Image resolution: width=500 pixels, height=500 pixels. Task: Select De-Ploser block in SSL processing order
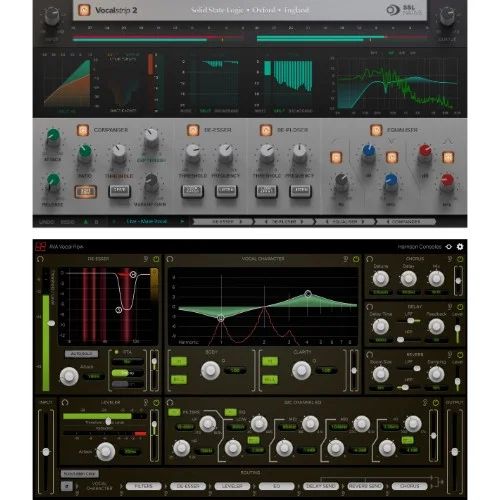[x=284, y=222]
